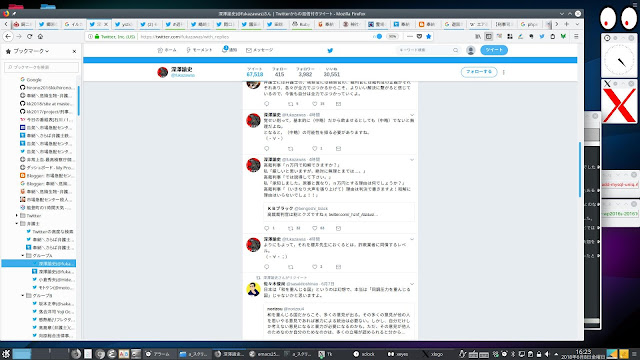This screenshot has height=360, width=640.
Task: Close the active Twitter tab
Action: [106, 24]
